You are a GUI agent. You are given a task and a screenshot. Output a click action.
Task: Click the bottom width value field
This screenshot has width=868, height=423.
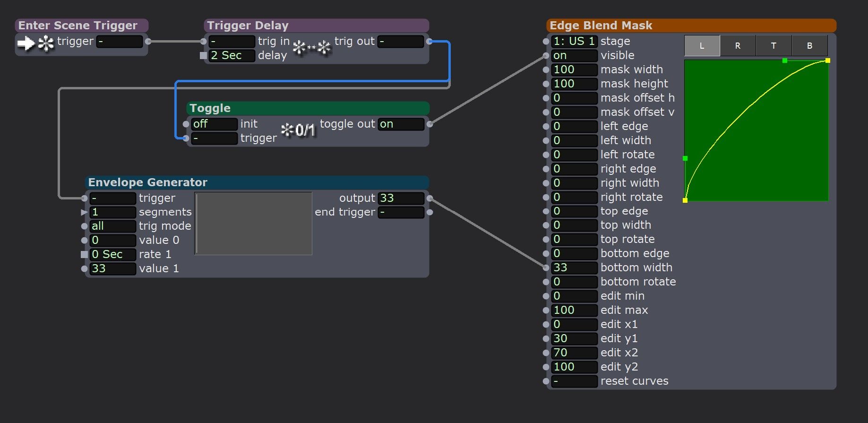574,268
